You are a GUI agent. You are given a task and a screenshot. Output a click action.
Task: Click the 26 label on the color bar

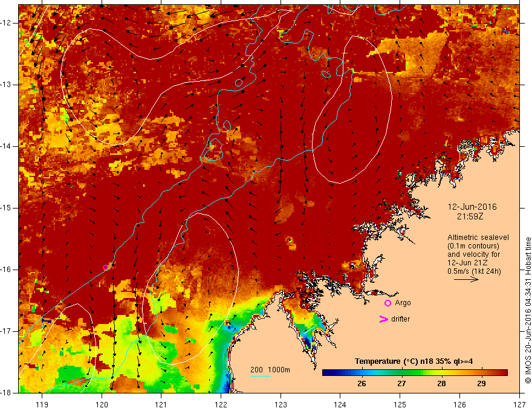(x=362, y=384)
